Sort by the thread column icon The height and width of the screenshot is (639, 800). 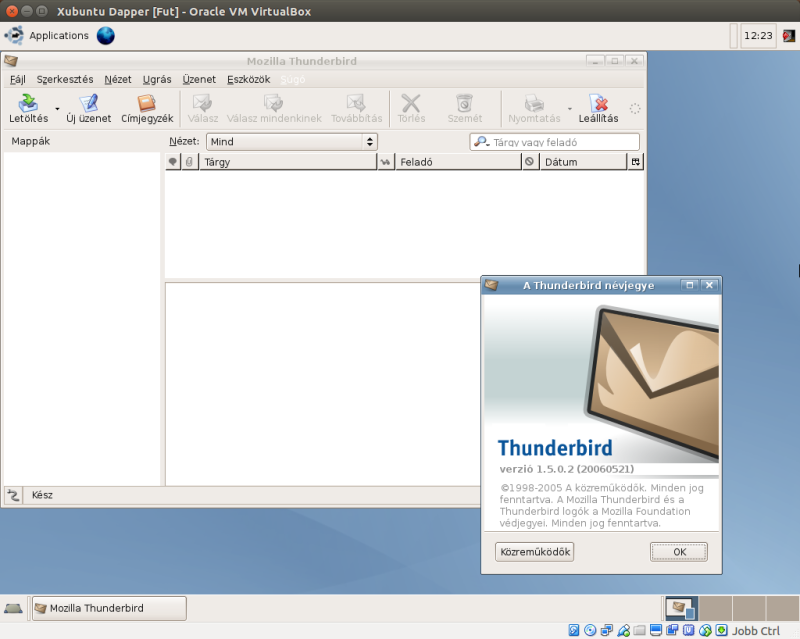tap(173, 162)
